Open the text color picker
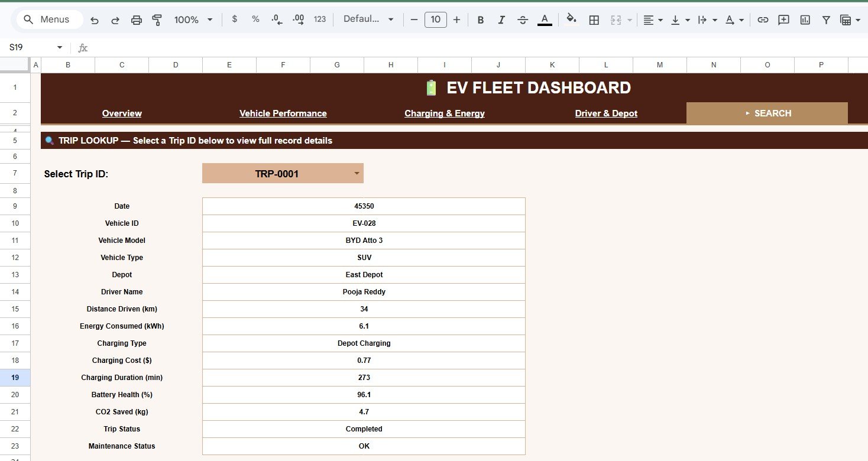This screenshot has height=461, width=868. click(545, 20)
